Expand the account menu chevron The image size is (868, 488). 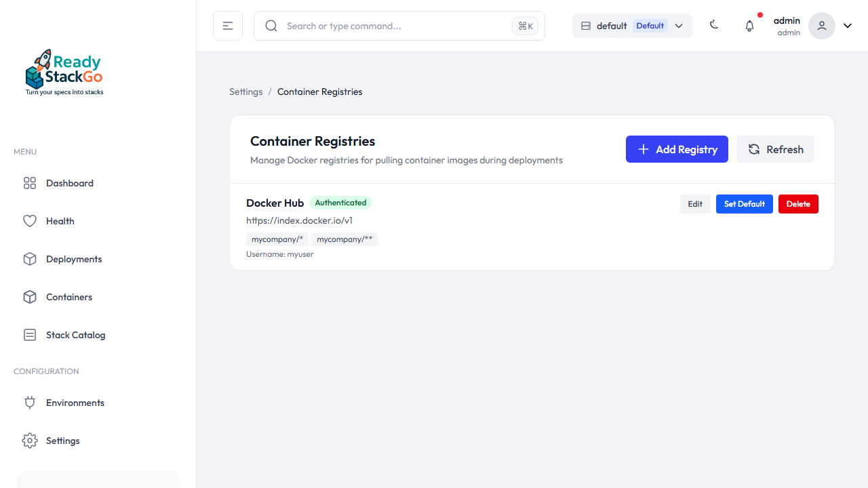[x=847, y=25]
